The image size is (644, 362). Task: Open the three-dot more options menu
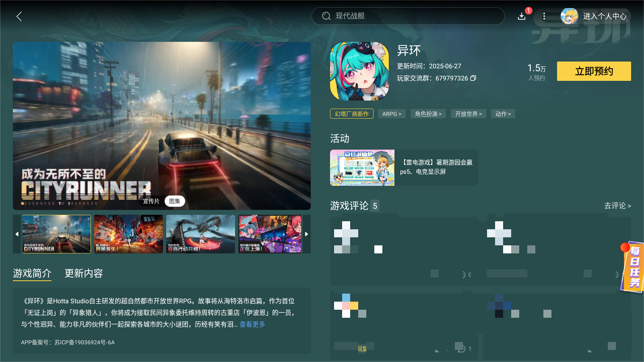pos(544,16)
